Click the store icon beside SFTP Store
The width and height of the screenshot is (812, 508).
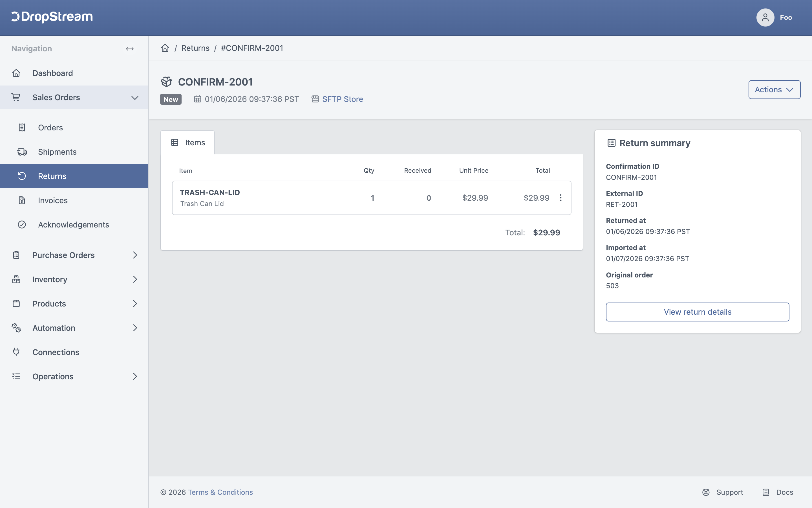[x=315, y=99]
